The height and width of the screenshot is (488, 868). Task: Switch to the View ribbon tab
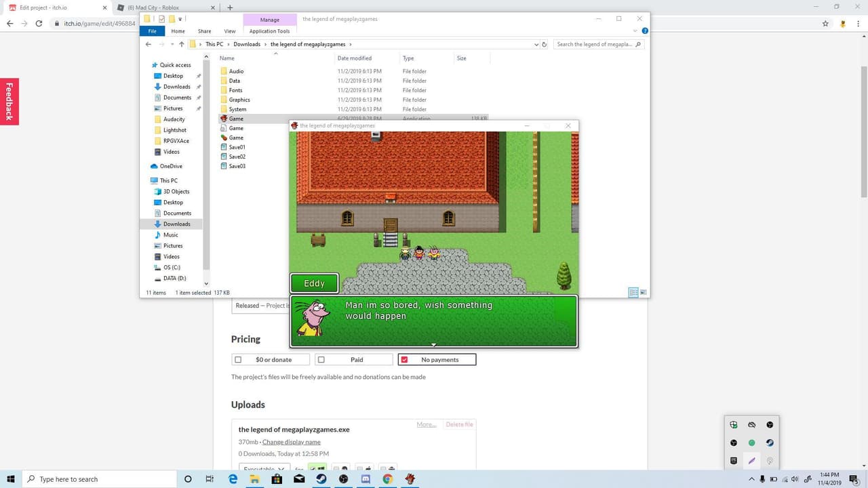click(x=230, y=31)
